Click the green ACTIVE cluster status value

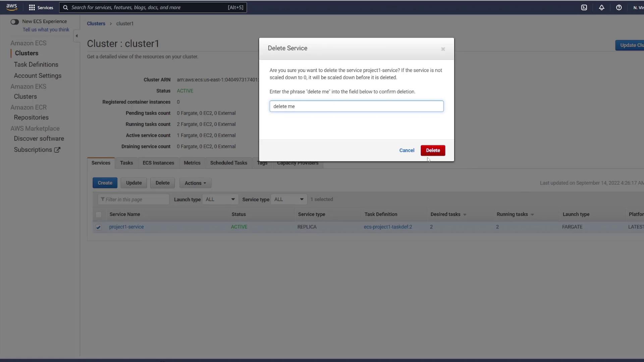(185, 91)
